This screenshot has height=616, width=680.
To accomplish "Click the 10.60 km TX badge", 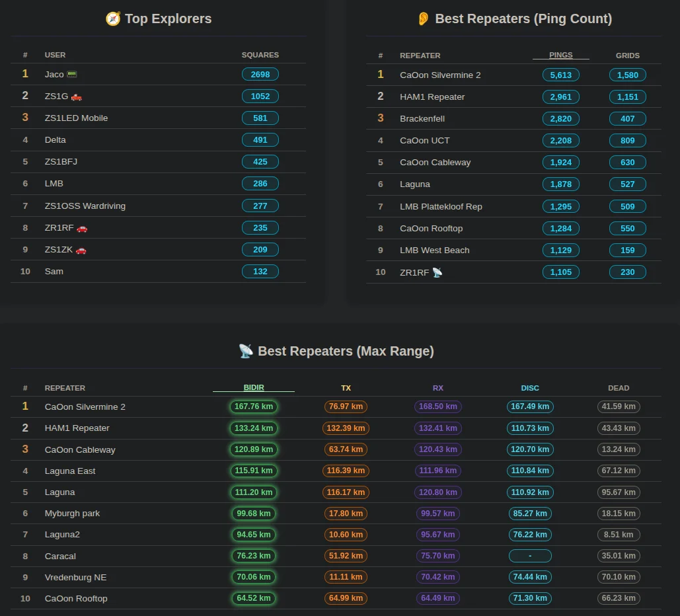I will (346, 535).
